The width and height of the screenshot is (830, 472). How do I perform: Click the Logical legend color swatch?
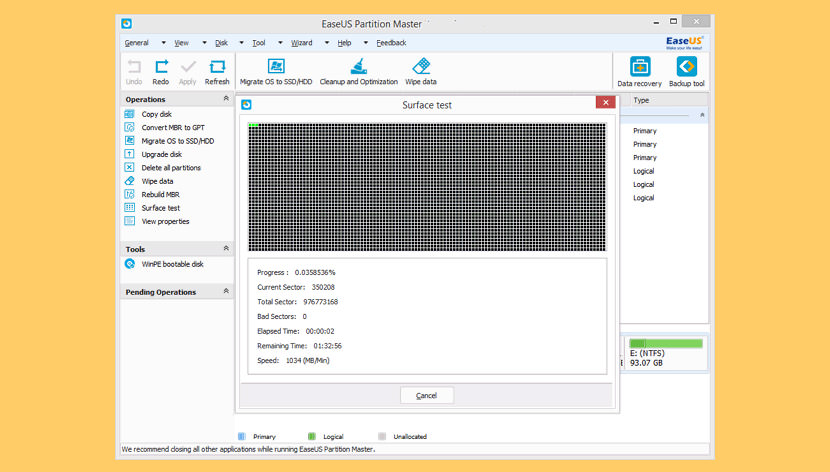tap(311, 436)
